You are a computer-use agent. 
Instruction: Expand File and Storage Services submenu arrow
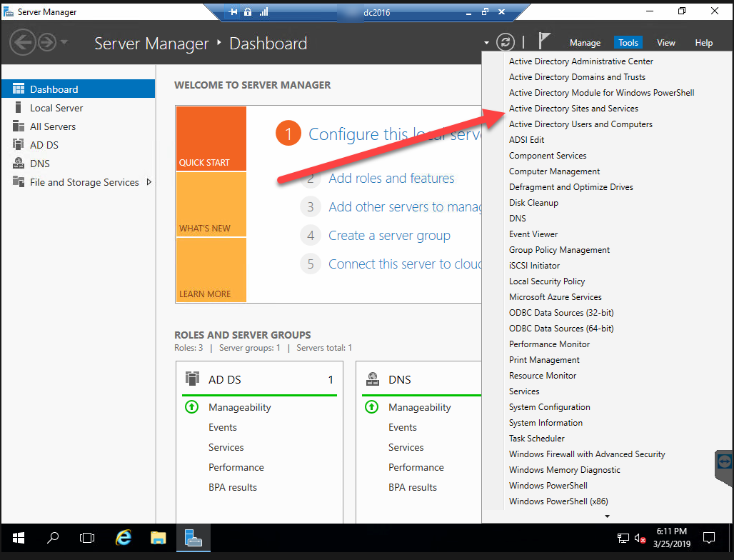149,181
